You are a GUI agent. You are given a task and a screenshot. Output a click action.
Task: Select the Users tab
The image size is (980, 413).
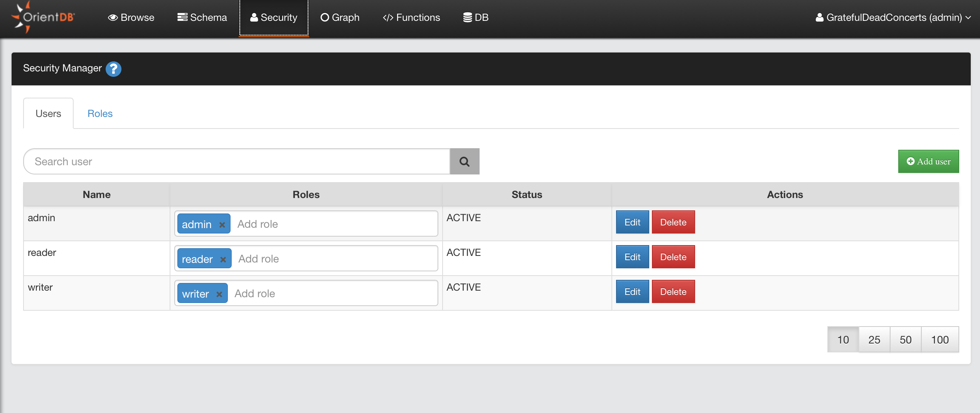click(x=48, y=113)
